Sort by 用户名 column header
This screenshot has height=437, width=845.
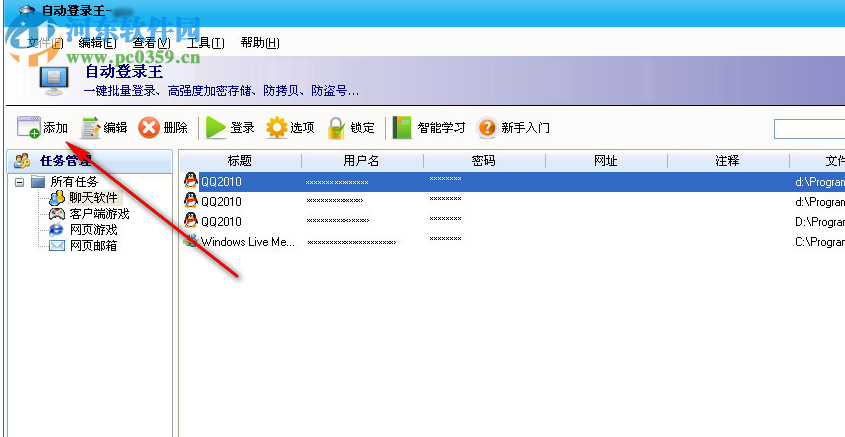[x=362, y=161]
